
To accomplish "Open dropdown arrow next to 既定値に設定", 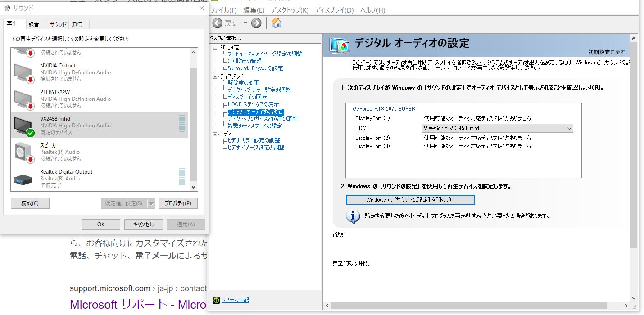I will click(x=151, y=203).
